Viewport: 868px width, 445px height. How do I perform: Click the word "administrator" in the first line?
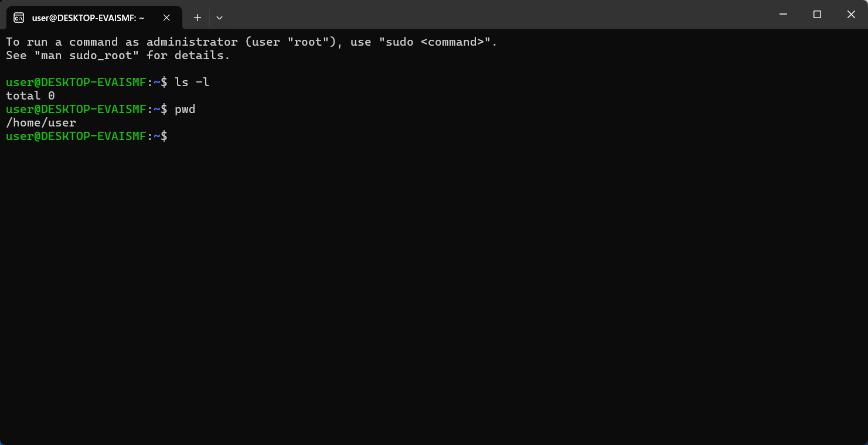click(189, 42)
